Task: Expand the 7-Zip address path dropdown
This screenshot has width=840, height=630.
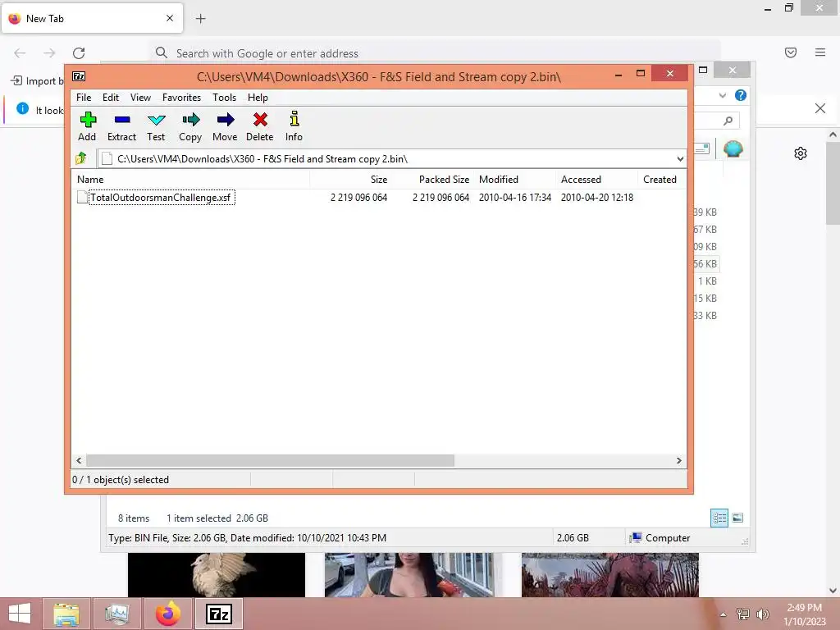Action: pyautogui.click(x=680, y=159)
